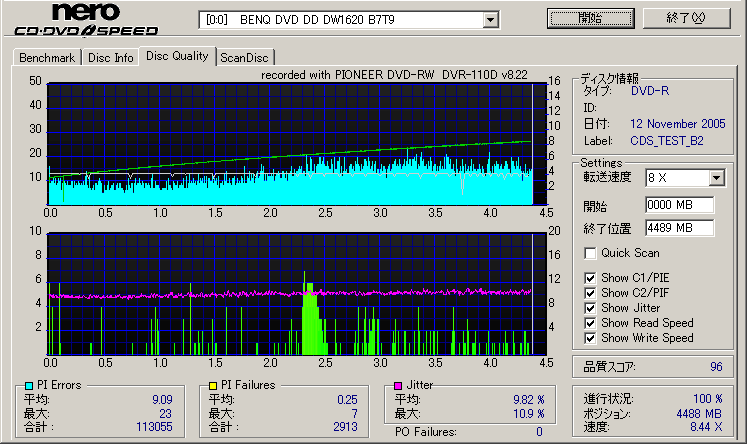Screen dimensions: 747x444
Task: Click the PI Errors average 9.09 value
Action: [x=162, y=400]
